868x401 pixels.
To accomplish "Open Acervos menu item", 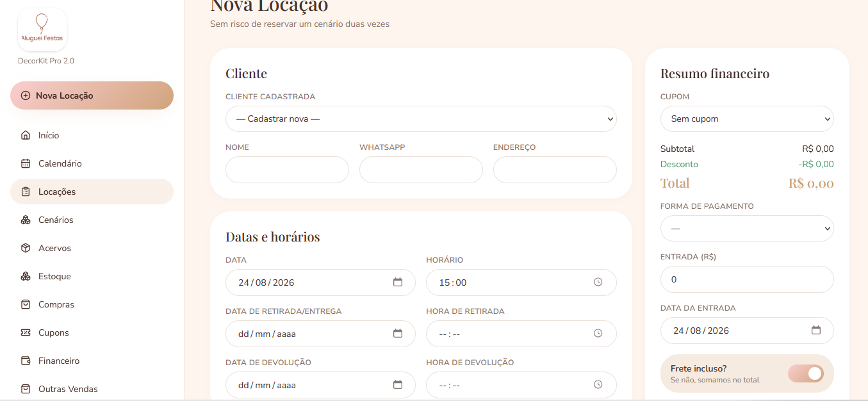I will click(92, 248).
